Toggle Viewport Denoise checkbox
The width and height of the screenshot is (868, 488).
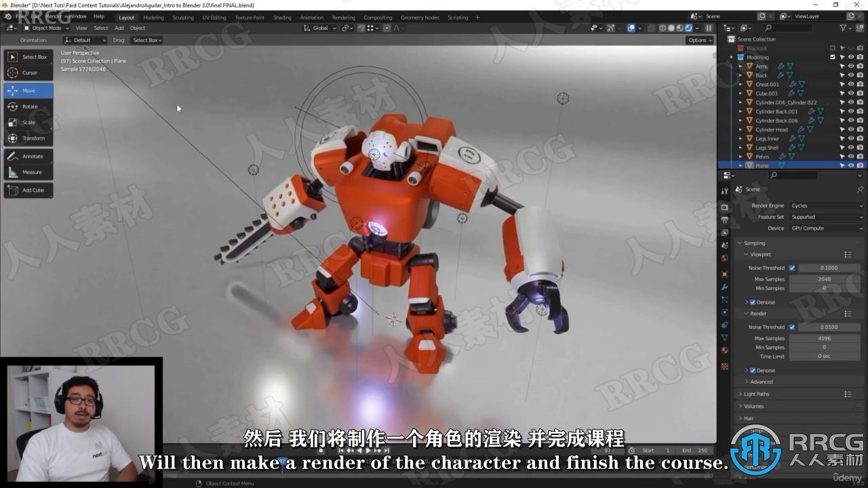tap(753, 302)
